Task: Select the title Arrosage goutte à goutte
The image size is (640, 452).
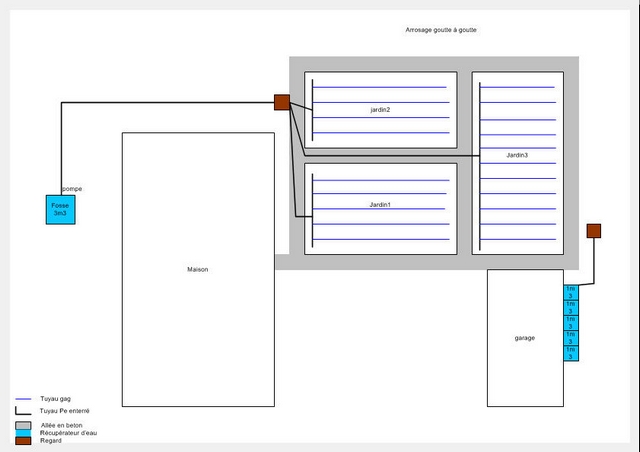Action: click(441, 30)
